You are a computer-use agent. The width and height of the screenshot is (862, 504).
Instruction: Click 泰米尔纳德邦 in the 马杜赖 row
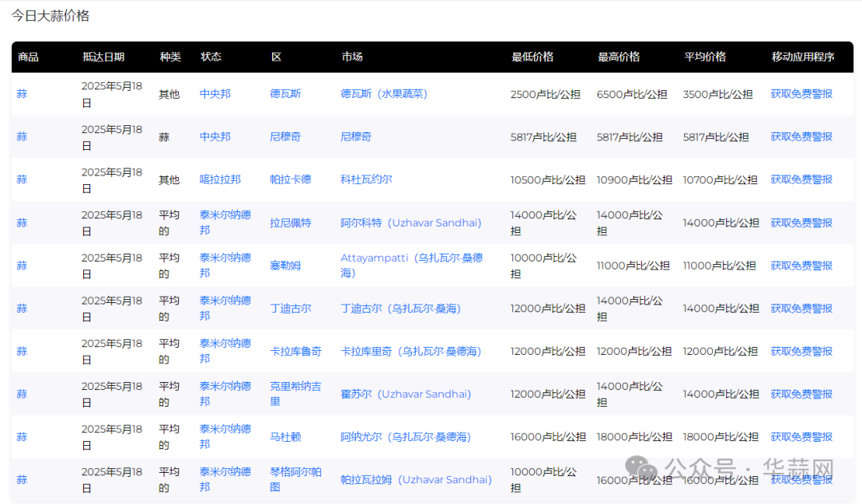(x=225, y=436)
